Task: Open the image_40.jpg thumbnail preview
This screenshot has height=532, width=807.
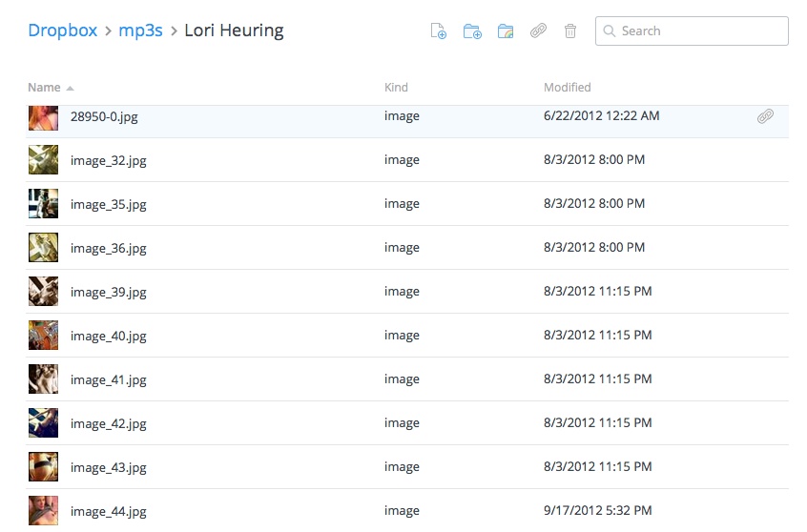Action: click(x=43, y=336)
